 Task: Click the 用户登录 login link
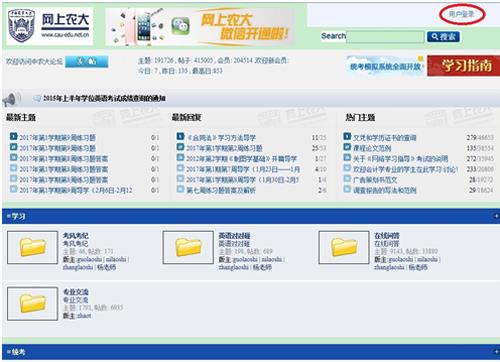point(462,14)
